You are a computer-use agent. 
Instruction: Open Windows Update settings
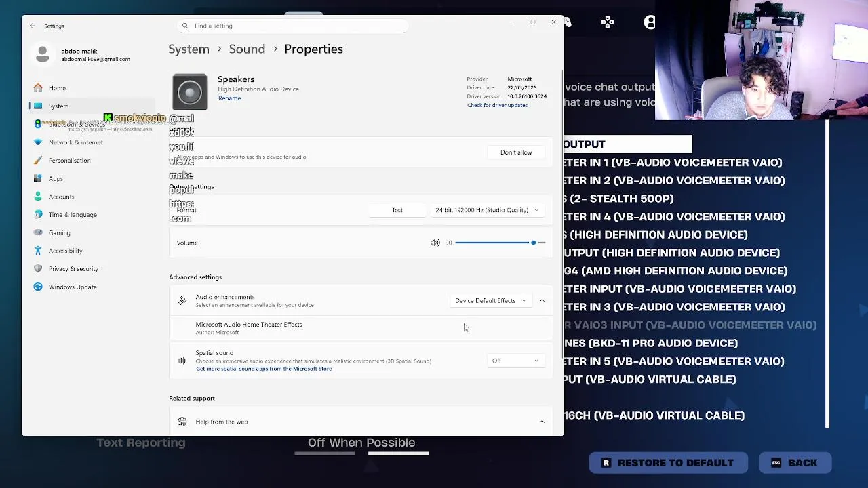(x=73, y=287)
